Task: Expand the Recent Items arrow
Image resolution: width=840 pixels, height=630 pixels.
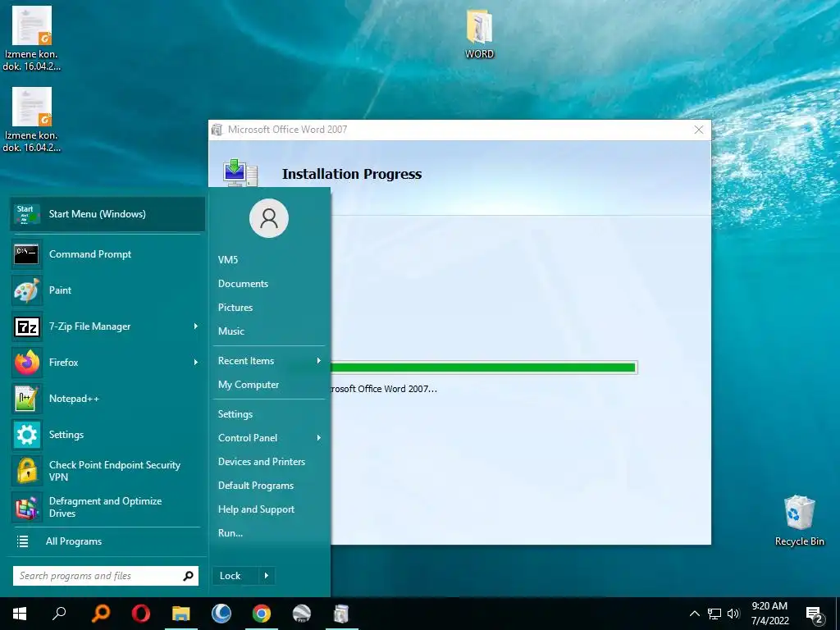Action: (319, 361)
